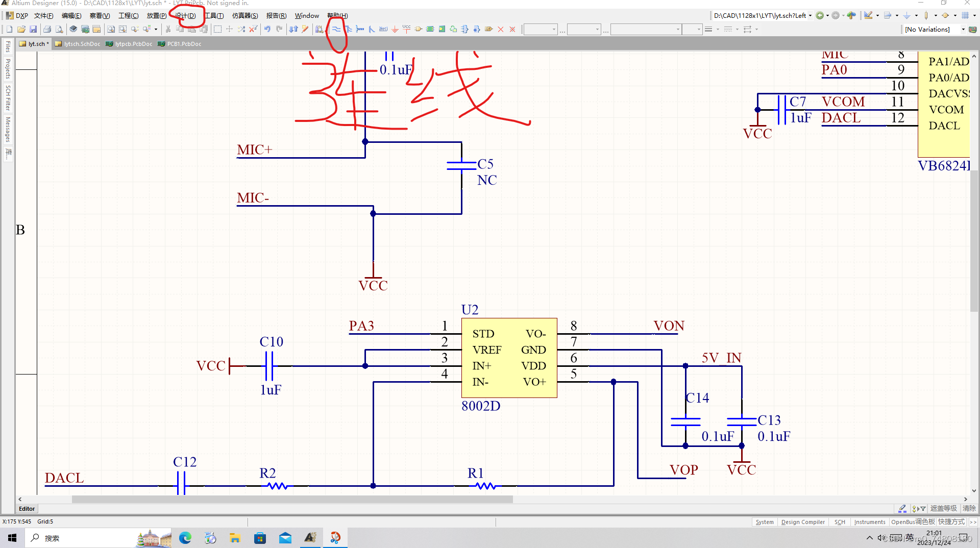Click the Design Compiler panel button

(803, 522)
